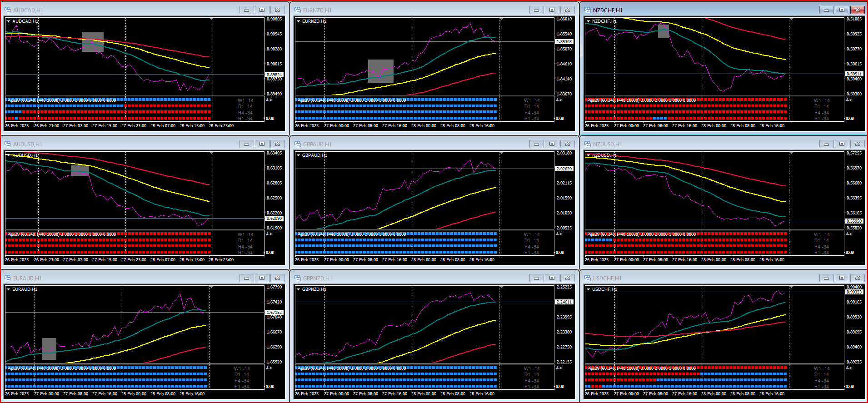Image resolution: width=868 pixels, height=403 pixels.
Task: Select price label 0.62090 on AUDUSD scale
Action: pos(274,219)
